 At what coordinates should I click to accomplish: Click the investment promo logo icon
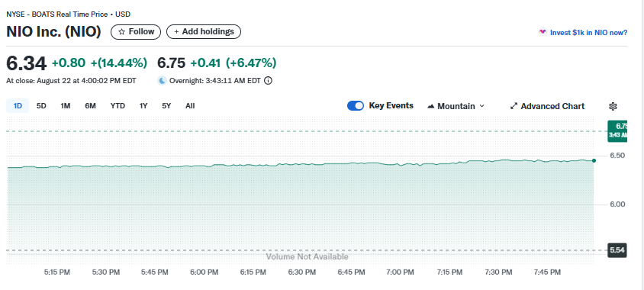(x=543, y=32)
